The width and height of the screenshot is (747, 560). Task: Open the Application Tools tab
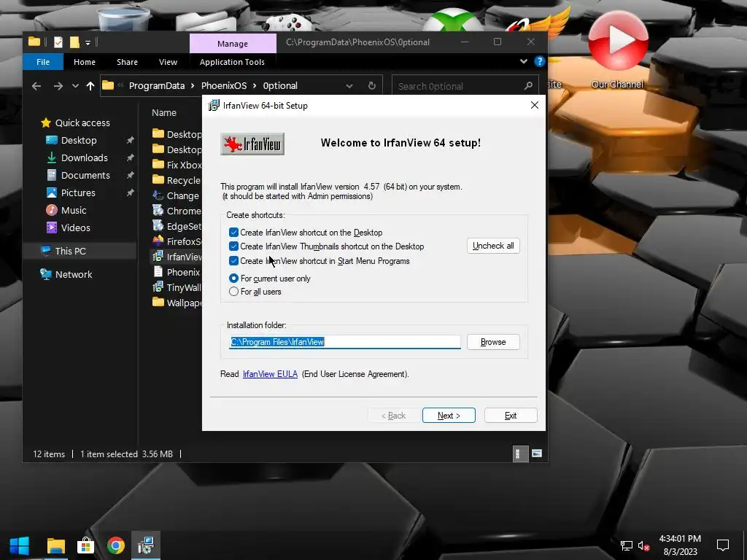click(232, 62)
